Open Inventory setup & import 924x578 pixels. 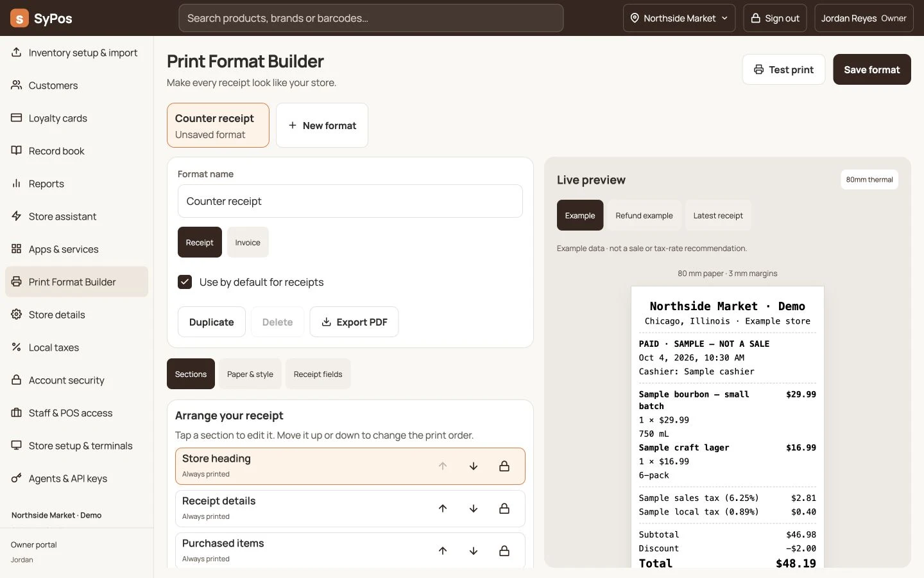pyautogui.click(x=76, y=53)
